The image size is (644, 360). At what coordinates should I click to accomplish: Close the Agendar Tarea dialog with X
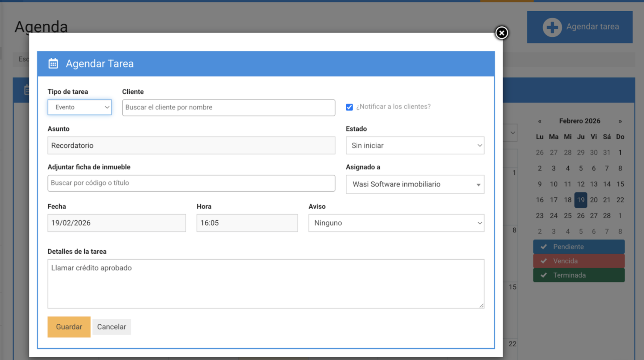click(x=501, y=33)
